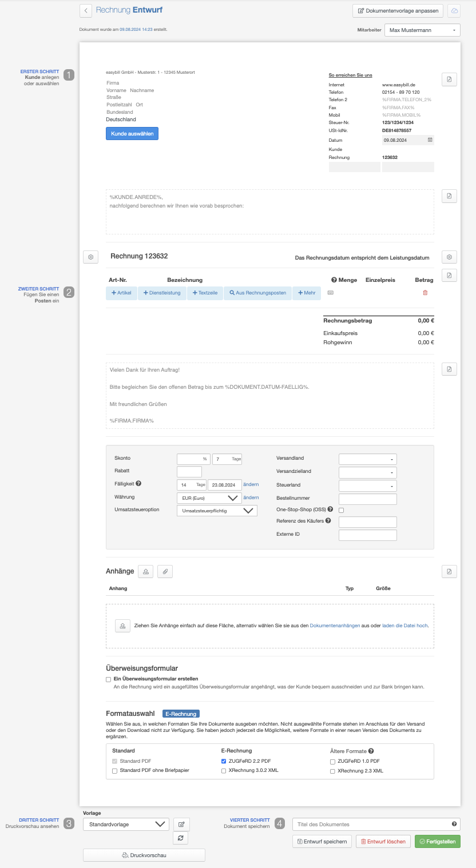Open the Mitarbeiter dropdown showing Max Mustermann
The height and width of the screenshot is (868, 476).
pyautogui.click(x=422, y=30)
